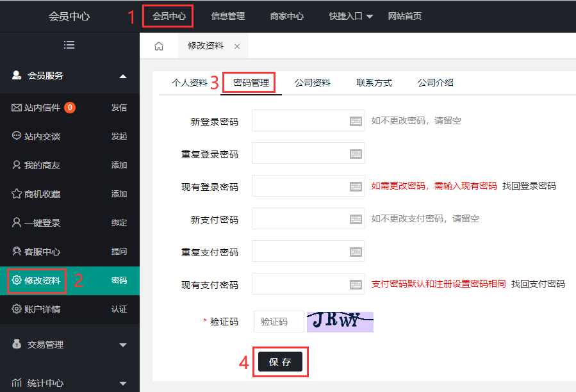Click the orange 0 unread badge

(x=70, y=108)
